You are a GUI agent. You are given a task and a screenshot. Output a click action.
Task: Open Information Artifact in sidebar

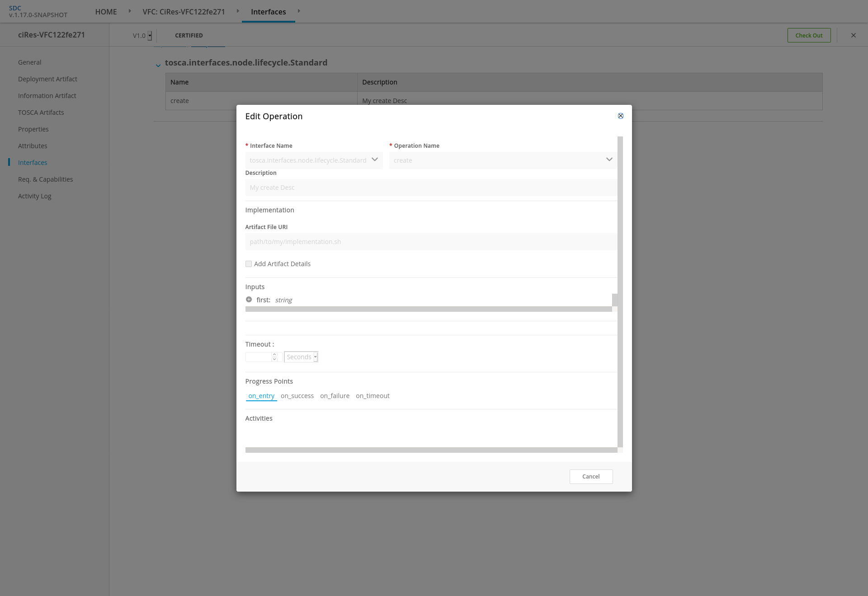click(47, 96)
